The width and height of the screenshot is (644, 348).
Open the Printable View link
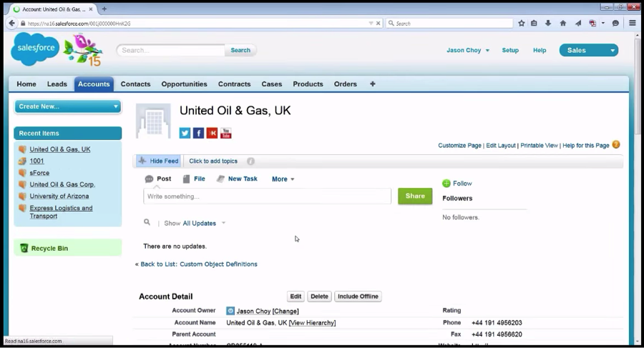[539, 145]
